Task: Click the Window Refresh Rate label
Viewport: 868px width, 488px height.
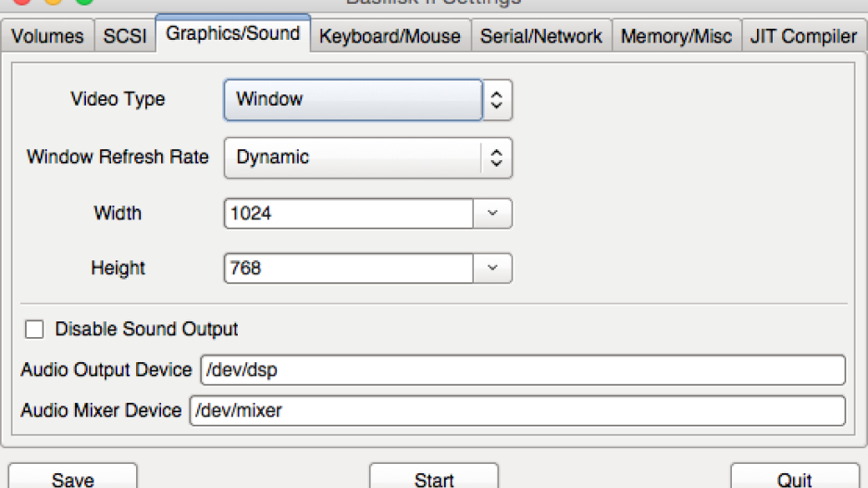Action: pyautogui.click(x=118, y=156)
